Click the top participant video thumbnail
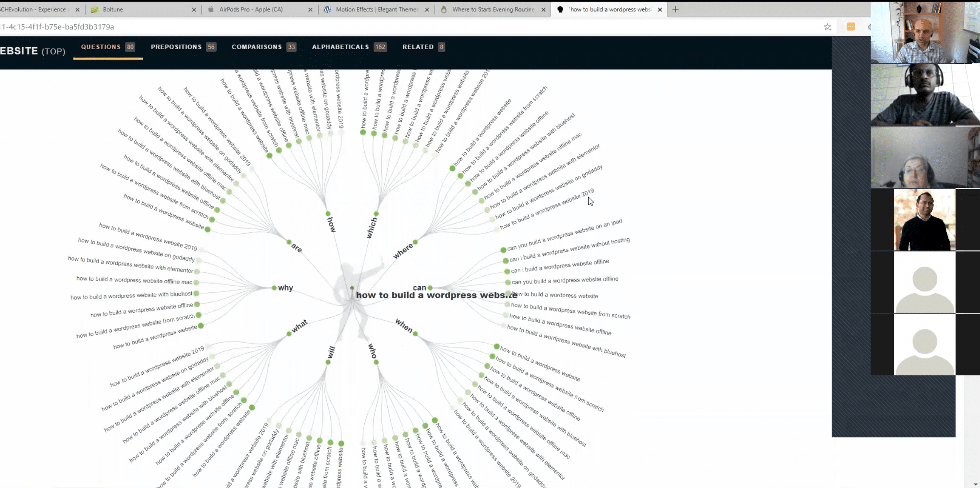The image size is (980, 488). point(925,32)
